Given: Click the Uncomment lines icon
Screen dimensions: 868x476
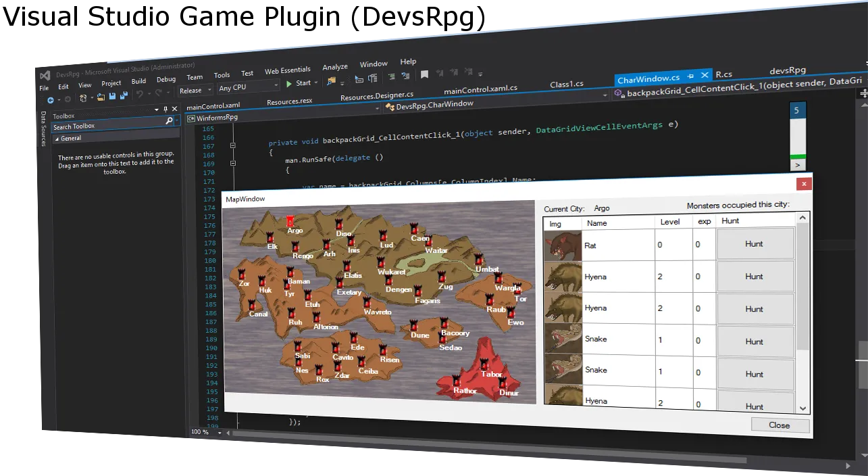Looking at the screenshot, I should tap(405, 76).
